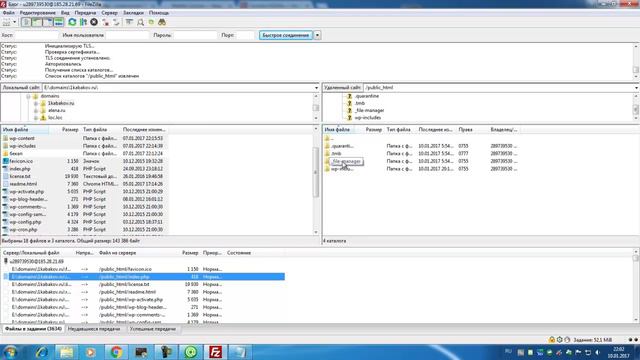640x360 pixels.
Task: Sort local files by Размер column
Action: tap(70, 129)
